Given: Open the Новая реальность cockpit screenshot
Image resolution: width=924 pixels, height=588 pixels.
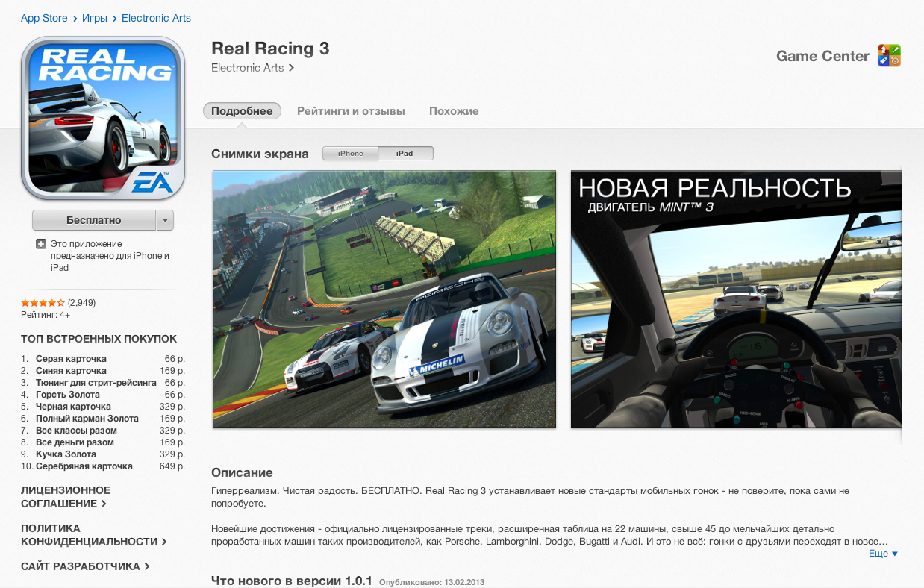Looking at the screenshot, I should coord(736,299).
